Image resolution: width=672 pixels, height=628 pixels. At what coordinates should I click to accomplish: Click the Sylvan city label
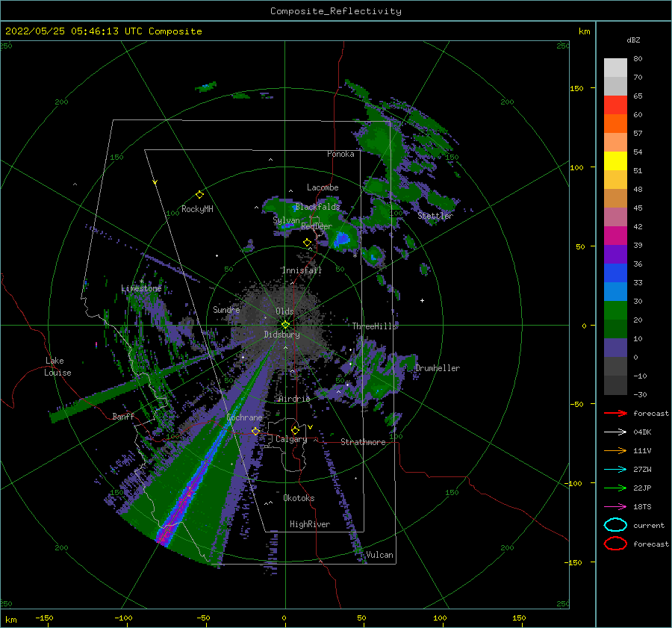click(286, 220)
